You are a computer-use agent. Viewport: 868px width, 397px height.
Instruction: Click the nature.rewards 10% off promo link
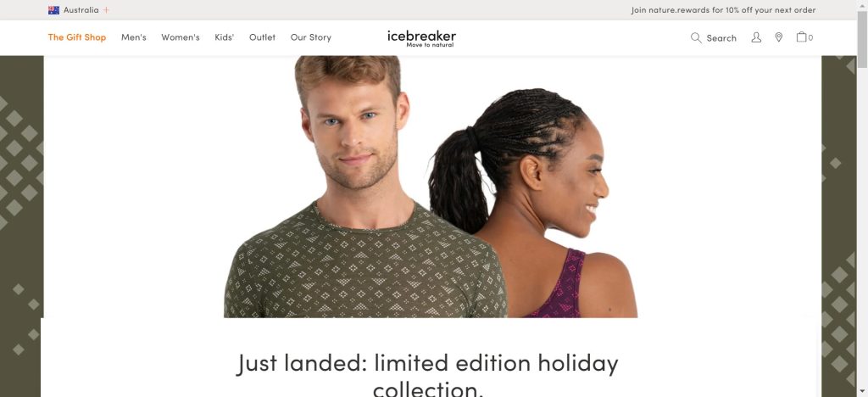(723, 10)
